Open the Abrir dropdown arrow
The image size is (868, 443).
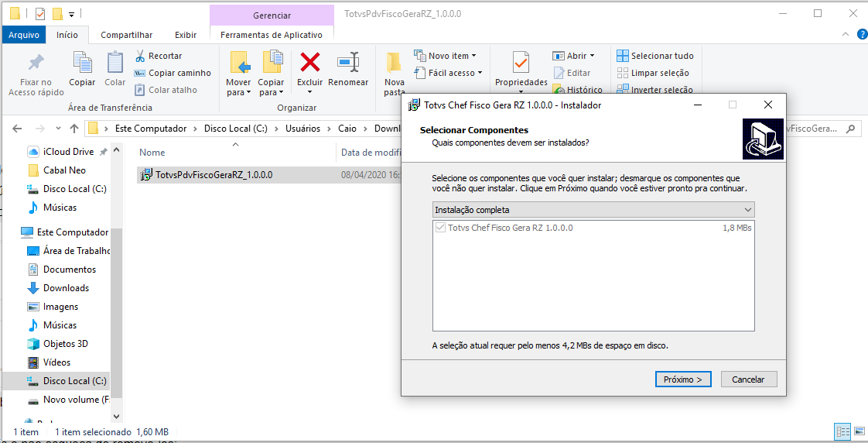pos(592,56)
